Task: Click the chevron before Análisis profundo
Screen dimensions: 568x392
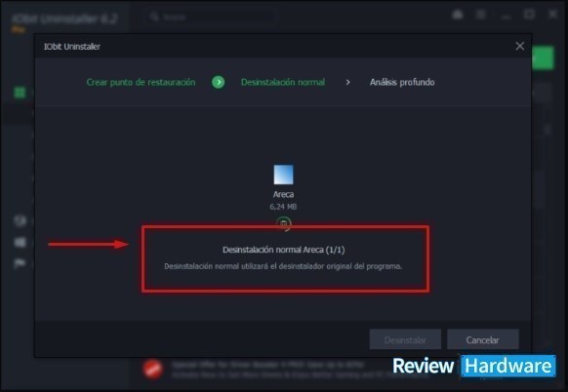Action: [347, 82]
